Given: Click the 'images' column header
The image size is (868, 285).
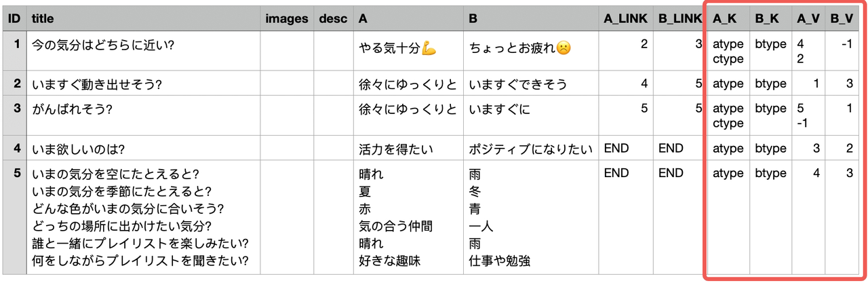Looking at the screenshot, I should (287, 19).
